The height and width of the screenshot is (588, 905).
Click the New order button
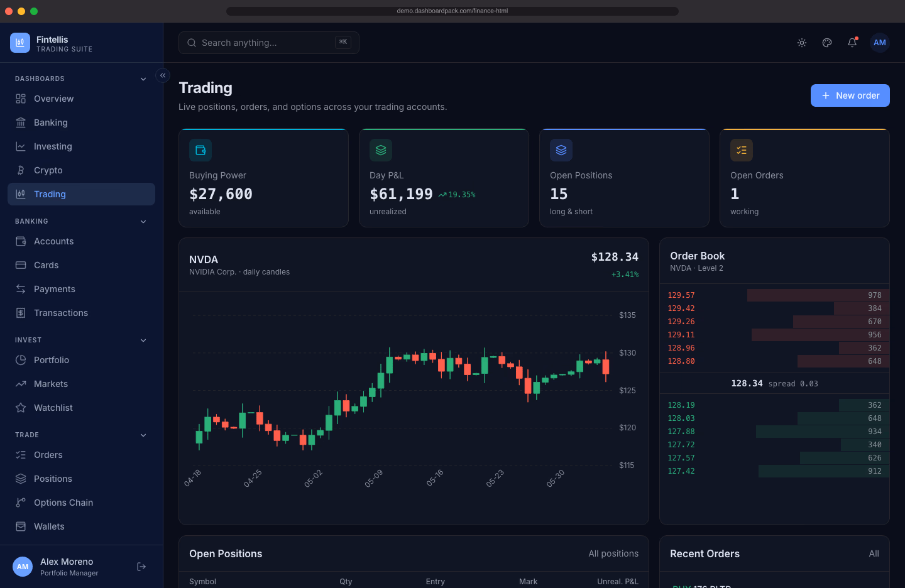pos(850,95)
